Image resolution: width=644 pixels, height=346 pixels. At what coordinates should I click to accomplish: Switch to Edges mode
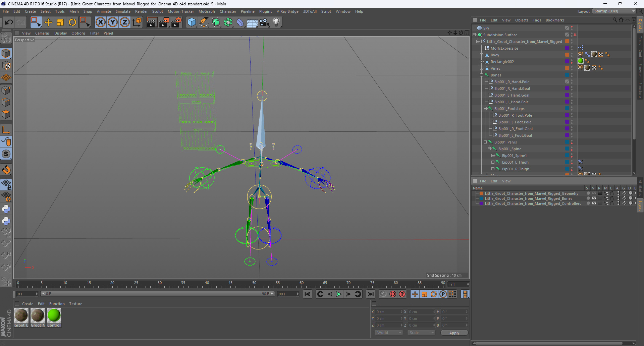coord(6,102)
